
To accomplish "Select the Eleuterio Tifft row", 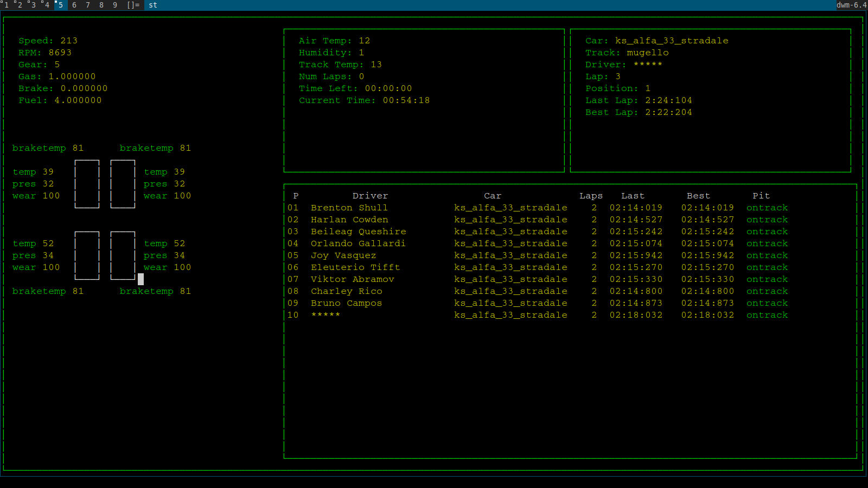I will 538,267.
